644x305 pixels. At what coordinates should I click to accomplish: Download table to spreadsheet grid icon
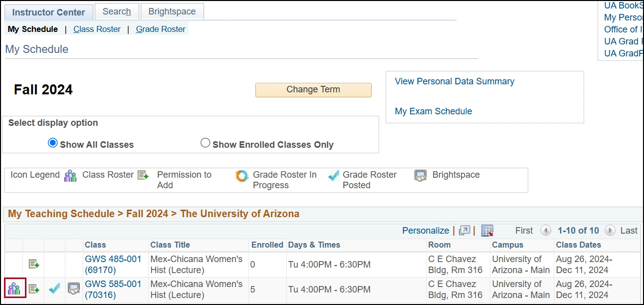[x=487, y=231]
